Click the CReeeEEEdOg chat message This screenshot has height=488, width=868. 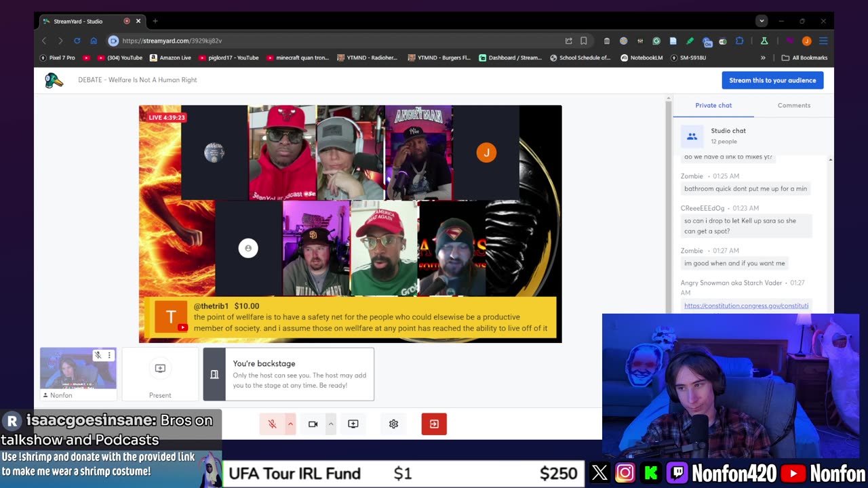[x=746, y=226]
